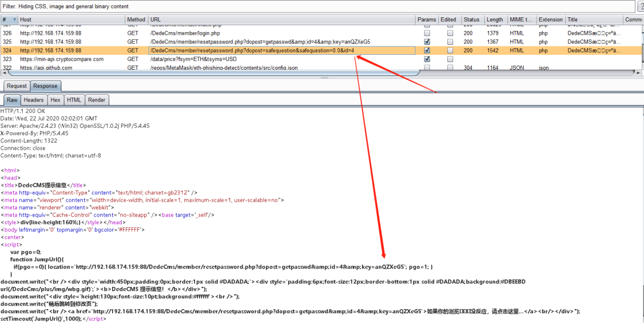Select the login.php request row
644x324 pixels.
179,33
